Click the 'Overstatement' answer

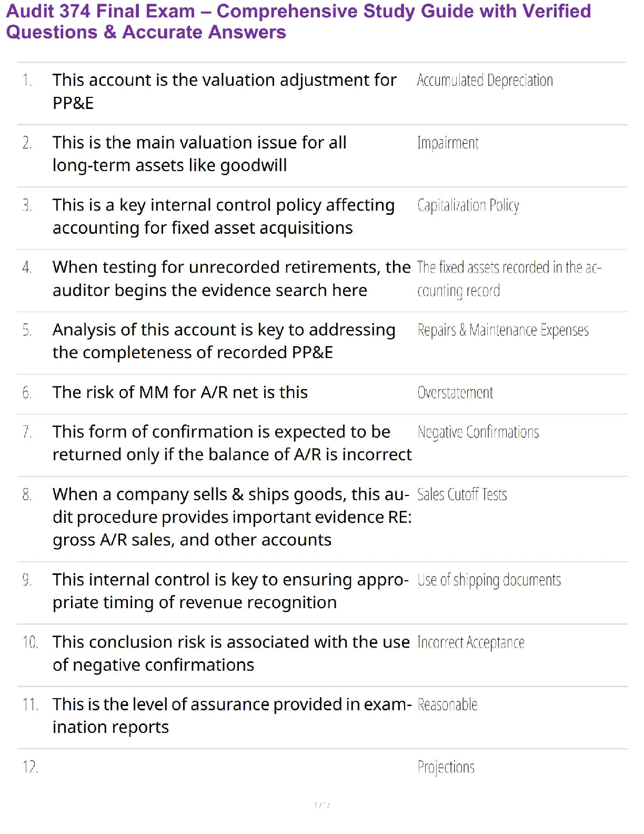tap(455, 393)
